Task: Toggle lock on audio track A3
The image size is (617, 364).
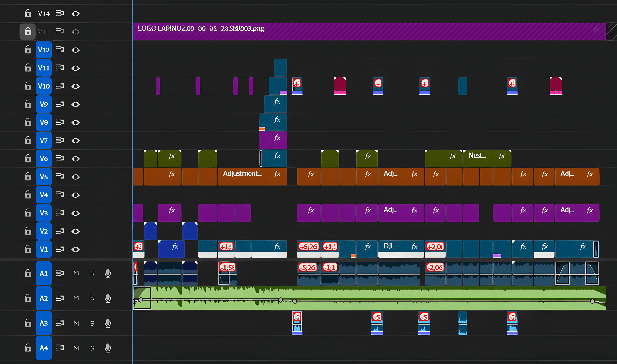Action: 28,323
